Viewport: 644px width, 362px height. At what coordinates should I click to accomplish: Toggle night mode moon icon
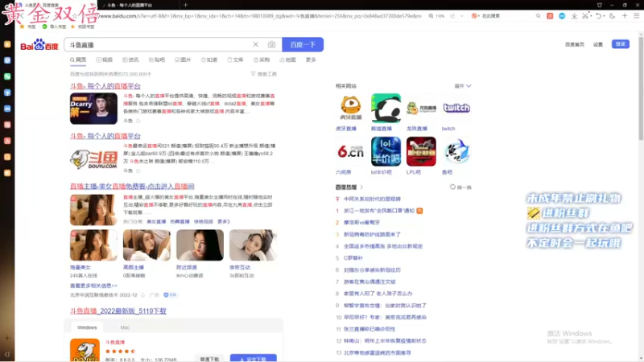(x=613, y=16)
